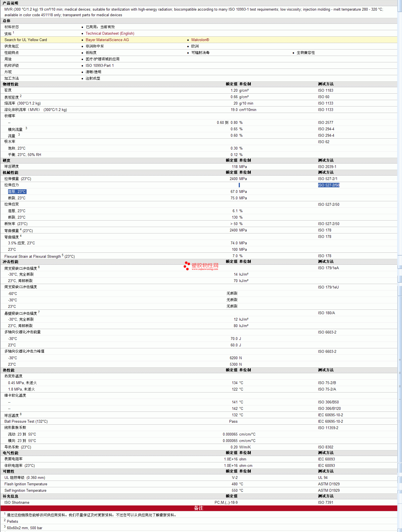Click the '6200' peak force value
The image size is (402, 532).
(234, 358)
